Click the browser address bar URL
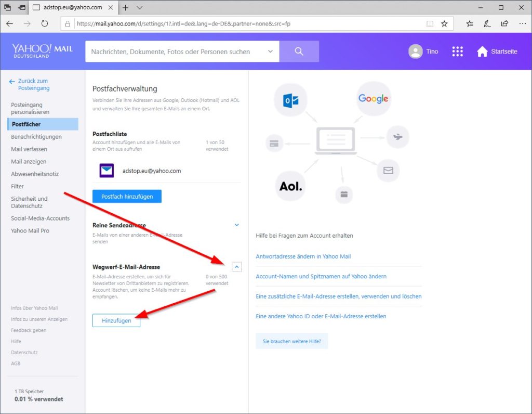The height and width of the screenshot is (414, 532). (183, 24)
